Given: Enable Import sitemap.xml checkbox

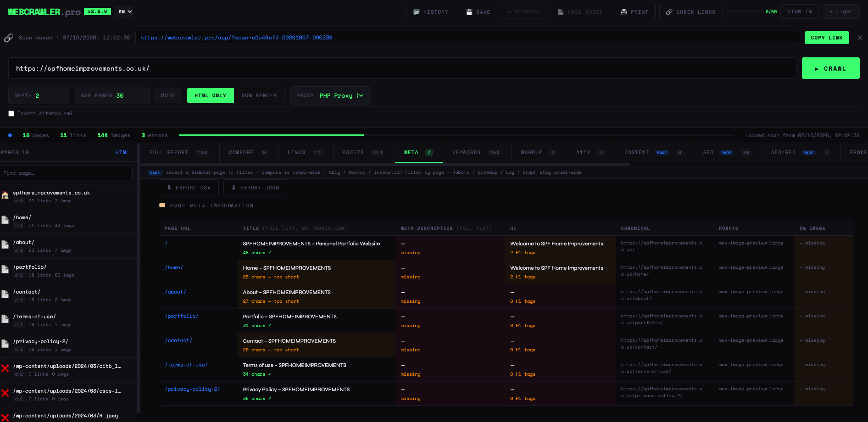Looking at the screenshot, I should coord(11,114).
